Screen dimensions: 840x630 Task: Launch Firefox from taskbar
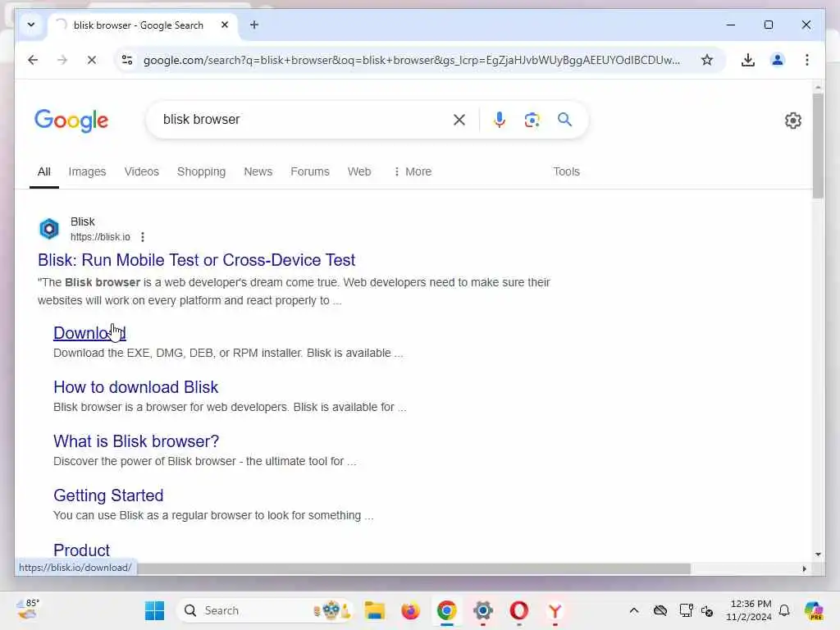click(410, 610)
